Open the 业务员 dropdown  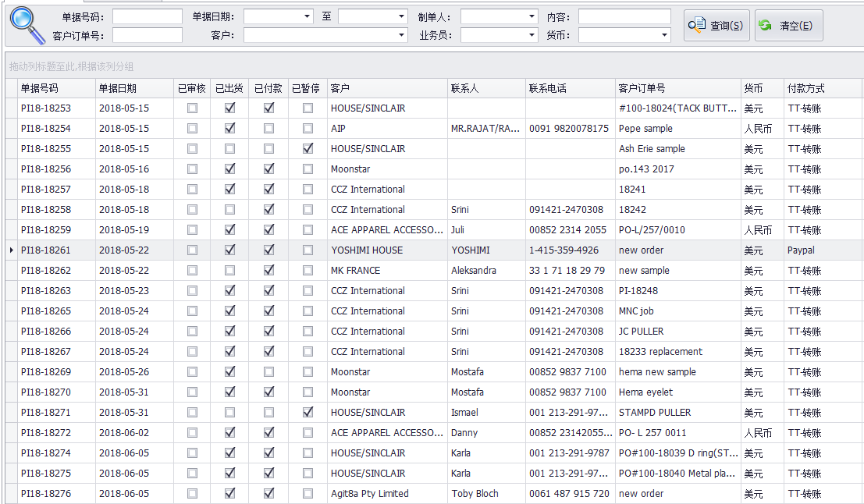[x=532, y=35]
